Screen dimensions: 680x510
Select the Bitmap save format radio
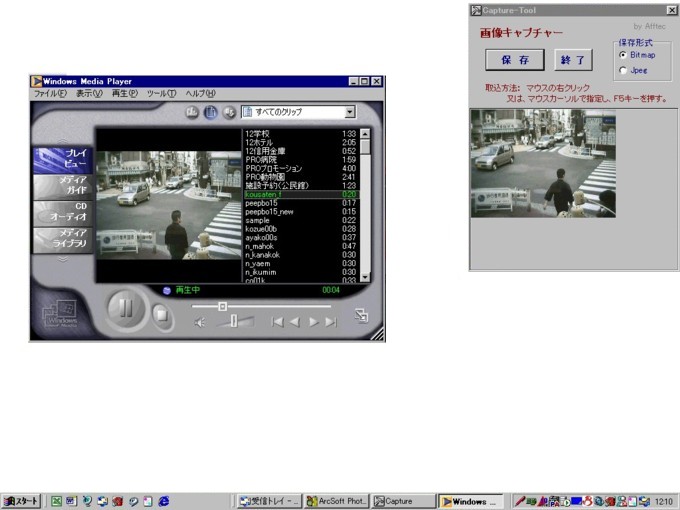623,55
